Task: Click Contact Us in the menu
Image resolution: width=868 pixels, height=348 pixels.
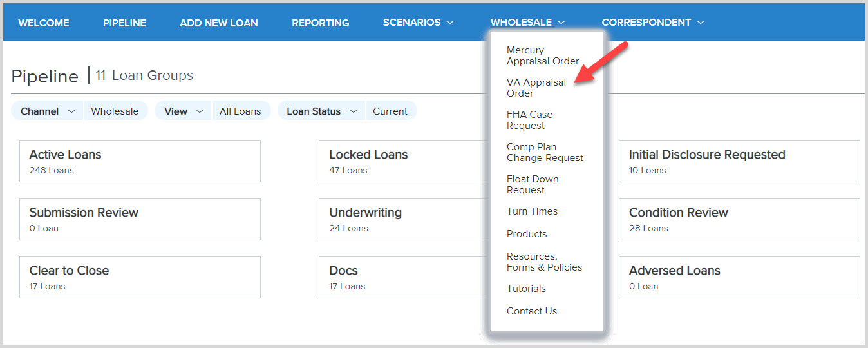Action: pos(531,311)
